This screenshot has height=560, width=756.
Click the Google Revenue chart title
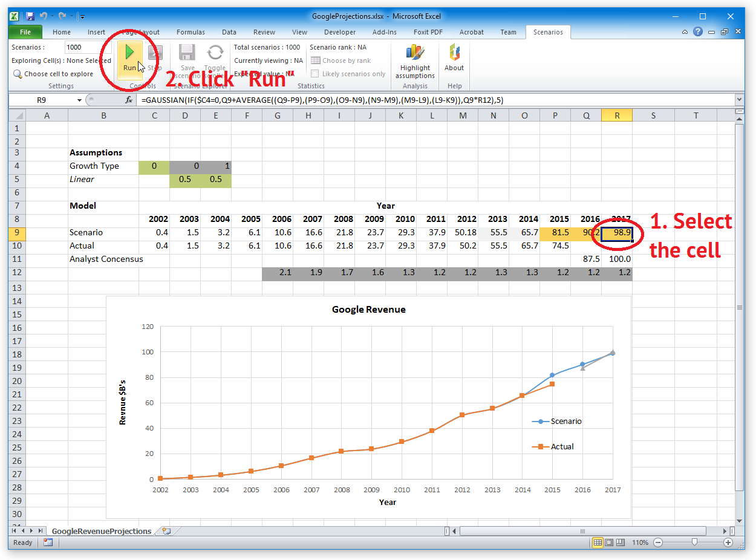pos(369,309)
